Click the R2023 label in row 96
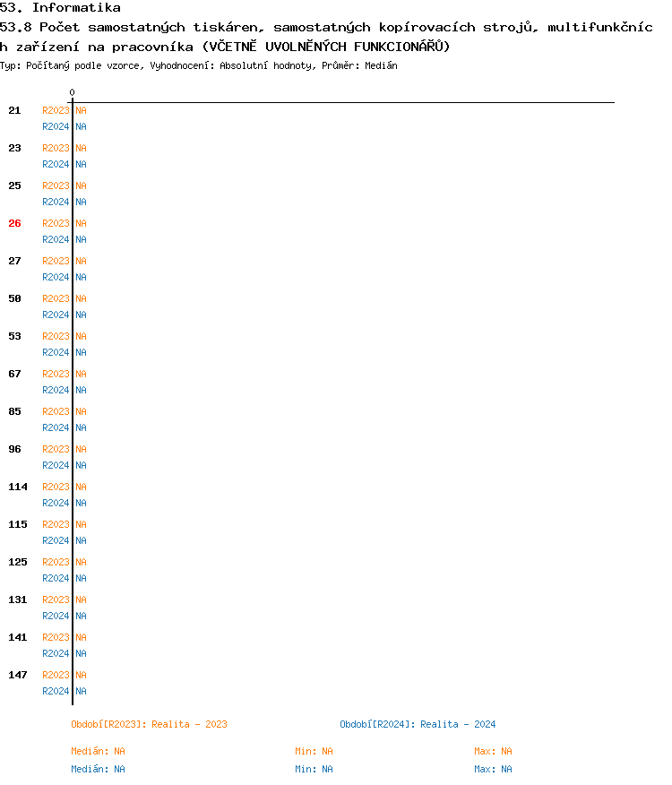The height and width of the screenshot is (785, 672). click(56, 449)
